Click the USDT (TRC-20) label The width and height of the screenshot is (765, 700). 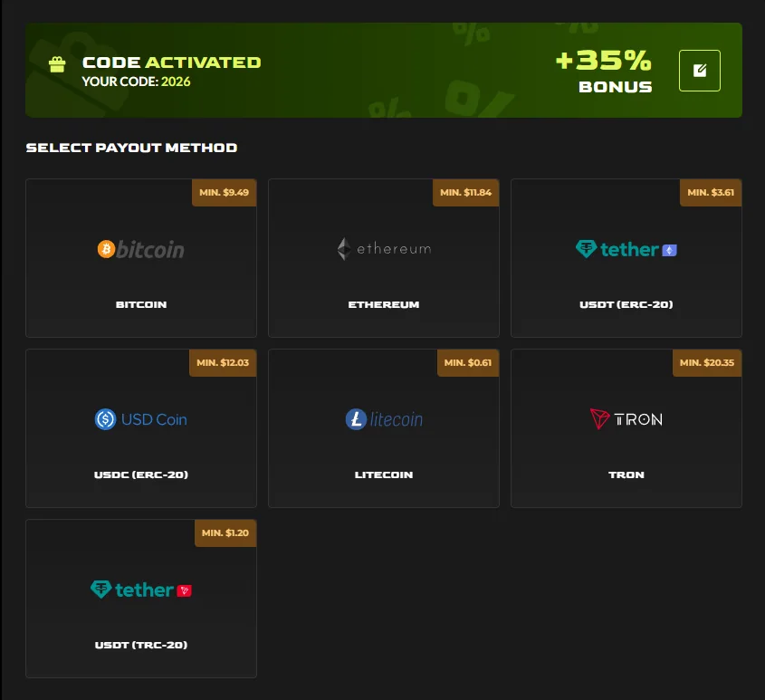pos(141,645)
